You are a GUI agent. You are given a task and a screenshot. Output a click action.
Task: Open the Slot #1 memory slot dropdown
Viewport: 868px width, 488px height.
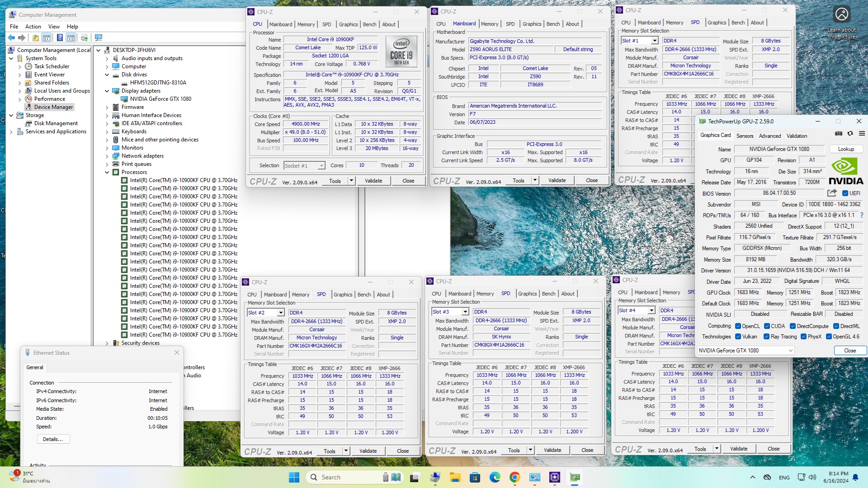pos(654,41)
